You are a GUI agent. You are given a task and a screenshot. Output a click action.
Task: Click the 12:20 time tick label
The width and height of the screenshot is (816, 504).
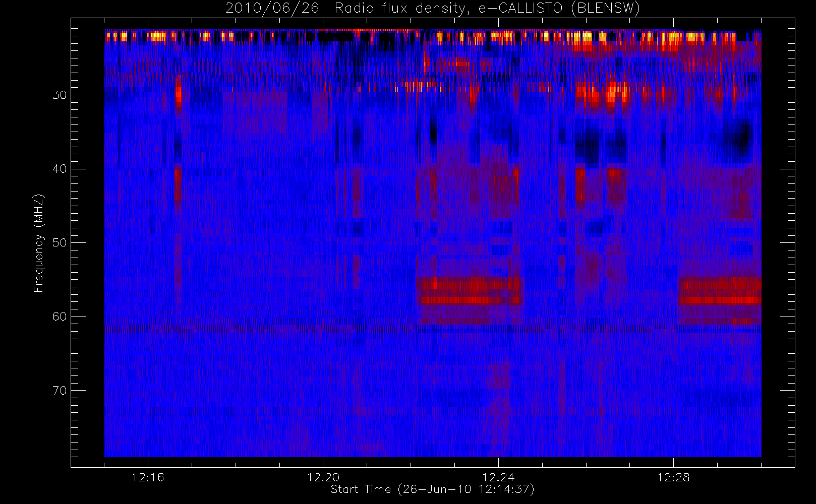323,477
